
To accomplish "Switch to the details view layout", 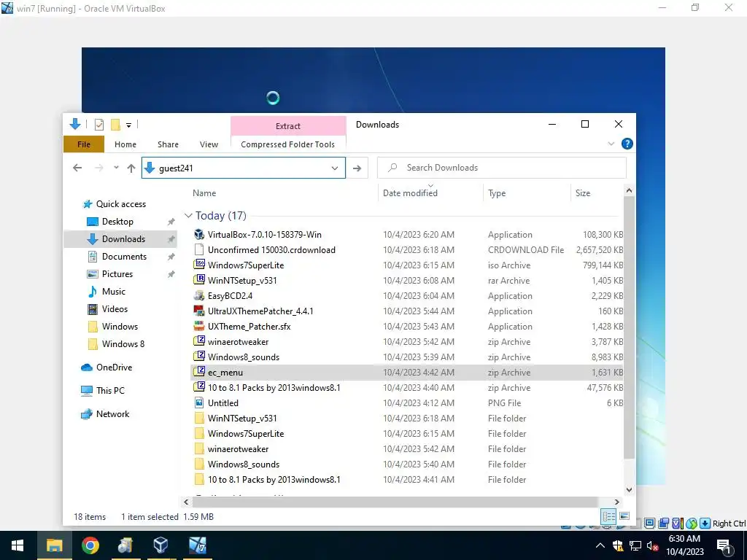I will [x=608, y=516].
